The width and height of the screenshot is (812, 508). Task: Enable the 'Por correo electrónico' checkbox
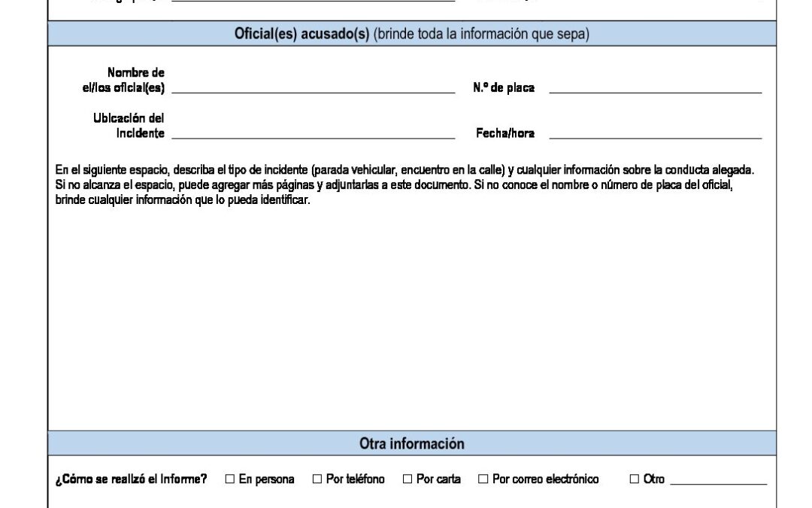(483, 479)
